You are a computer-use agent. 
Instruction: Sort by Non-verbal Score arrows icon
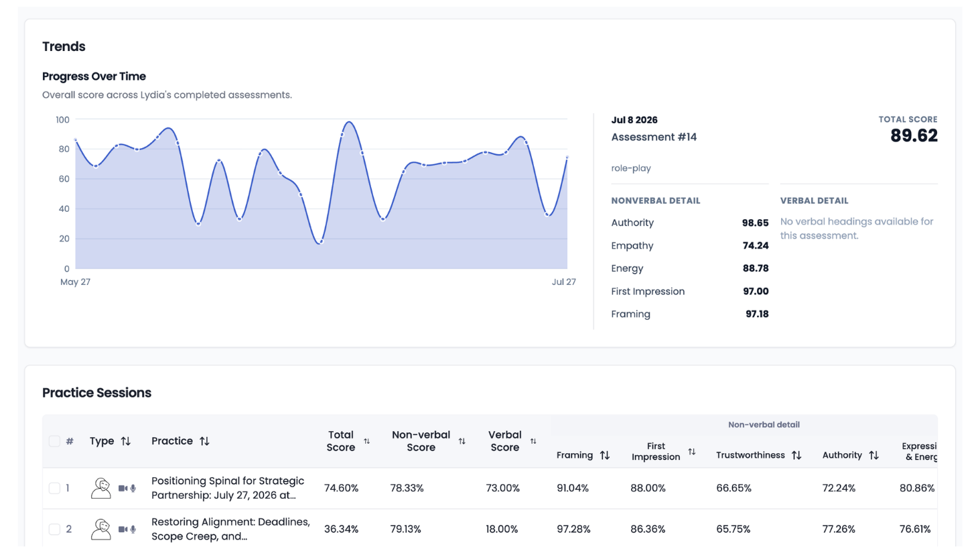click(x=462, y=441)
